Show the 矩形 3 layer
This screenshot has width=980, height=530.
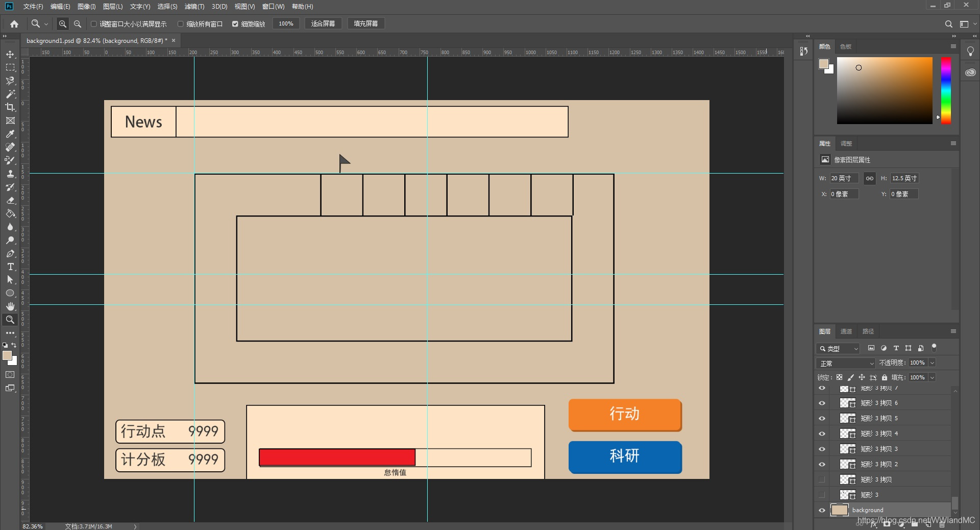(x=822, y=495)
